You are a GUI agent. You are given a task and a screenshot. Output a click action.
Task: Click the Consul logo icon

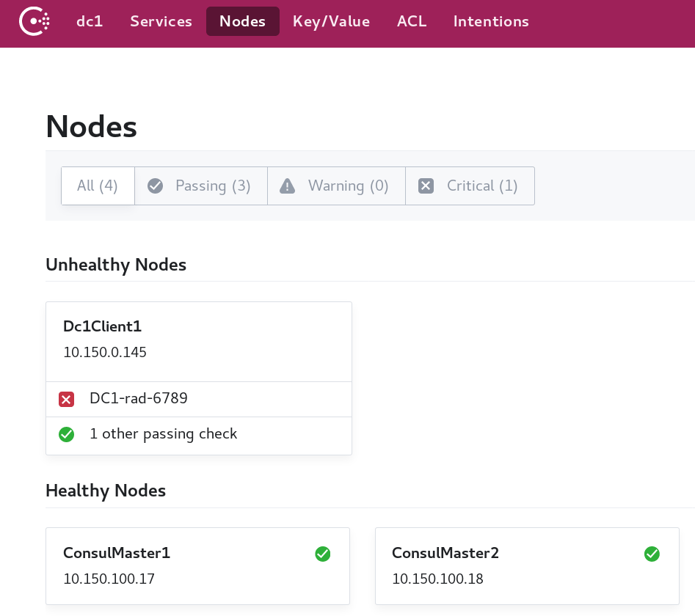34,21
